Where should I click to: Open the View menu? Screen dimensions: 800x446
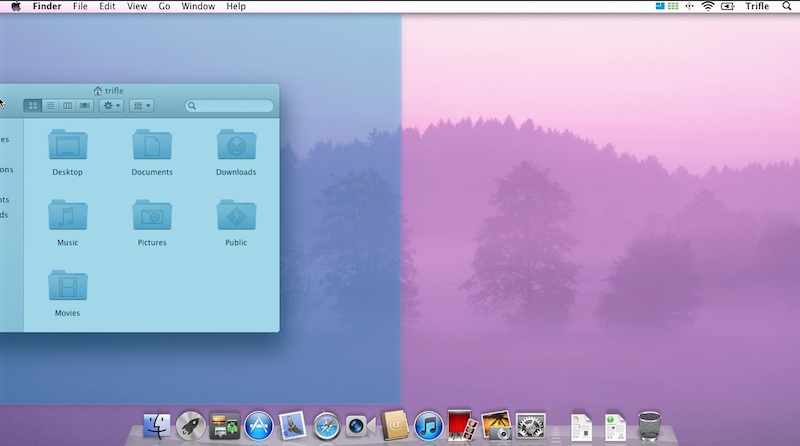coord(137,6)
